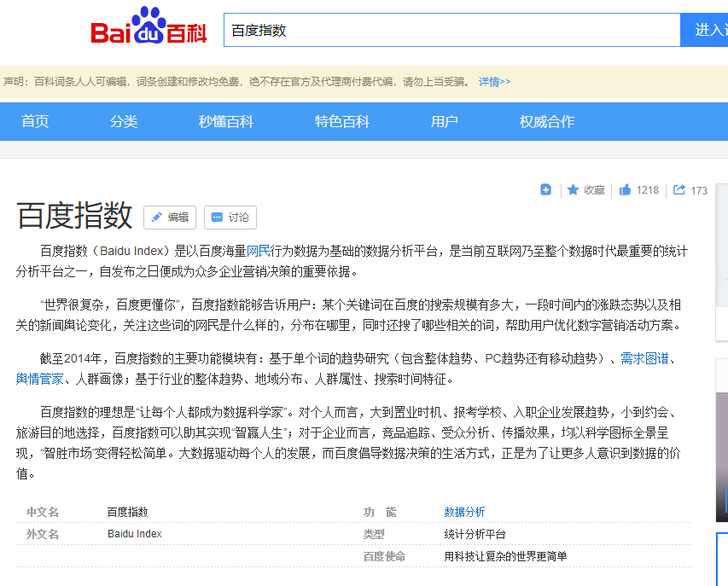The image size is (728, 586).
Task: Open the 秒懂百科 navigation menu
Action: click(226, 122)
